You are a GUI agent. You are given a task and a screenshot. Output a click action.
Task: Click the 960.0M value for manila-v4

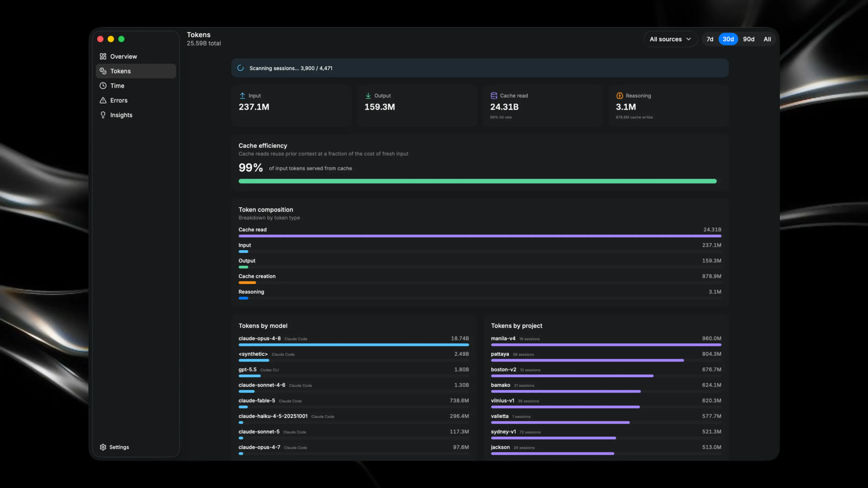click(711, 338)
